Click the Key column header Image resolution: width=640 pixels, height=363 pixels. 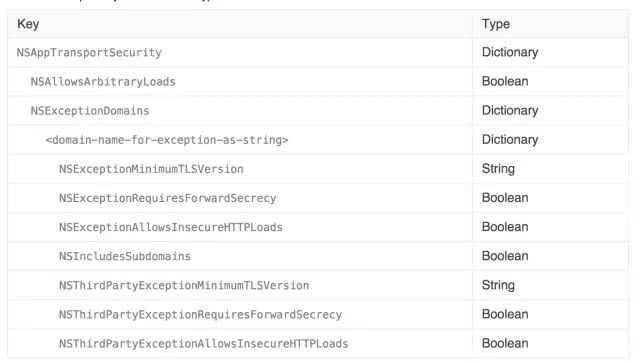coord(28,24)
